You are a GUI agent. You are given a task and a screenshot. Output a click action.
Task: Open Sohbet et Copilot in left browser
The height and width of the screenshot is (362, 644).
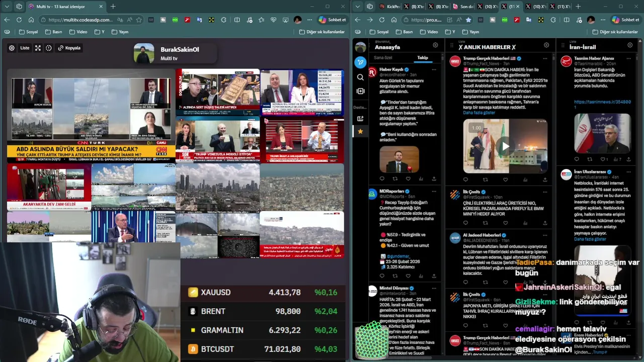click(333, 20)
